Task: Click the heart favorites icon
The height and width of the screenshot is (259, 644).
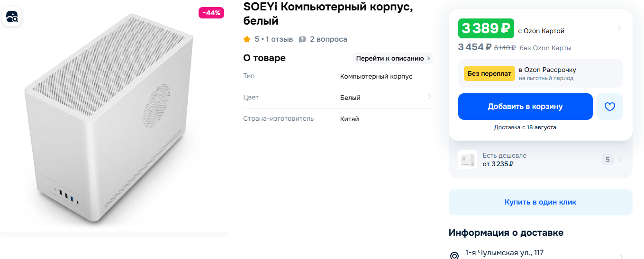Action: 609,107
